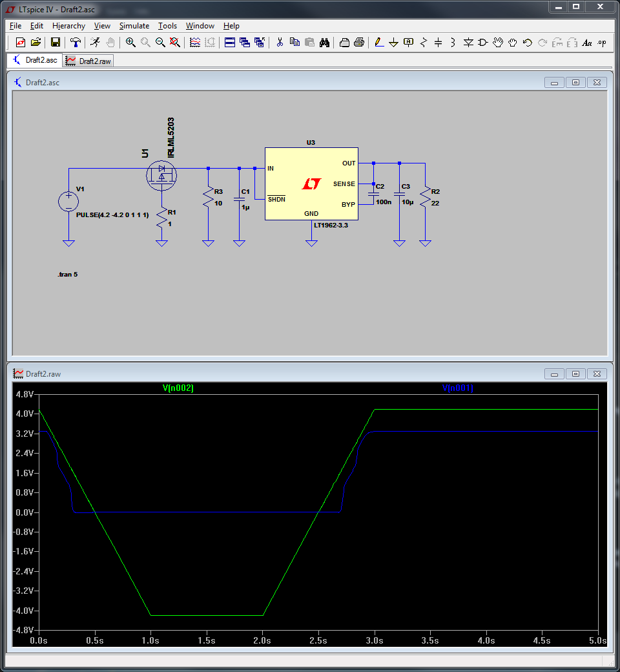620x672 pixels.
Task: Click the PULSE(4.2 -4.2 0 1 1 1) value text
Action: coord(112,215)
